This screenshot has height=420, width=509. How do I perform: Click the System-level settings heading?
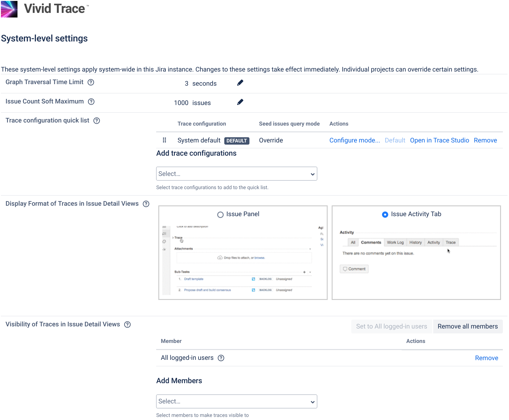coord(44,38)
